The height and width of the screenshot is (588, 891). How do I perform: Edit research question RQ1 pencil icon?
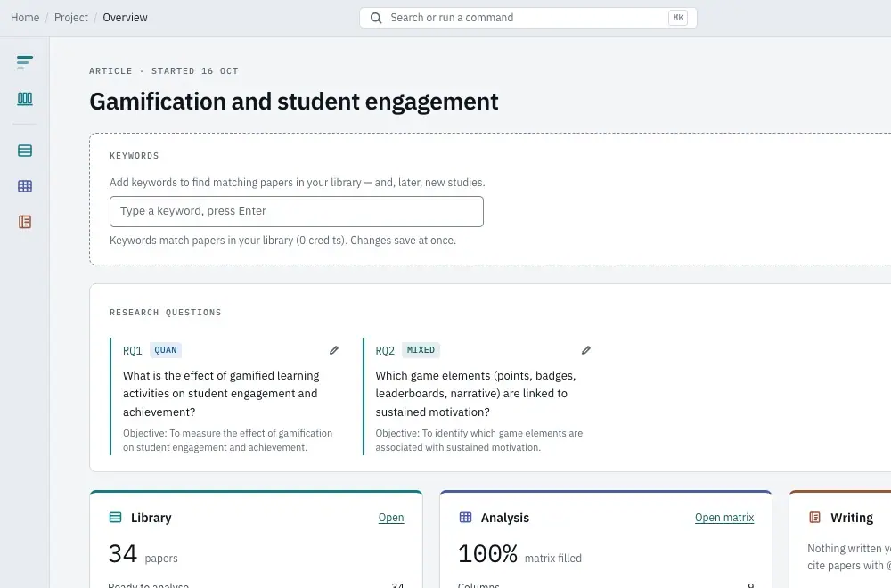coord(334,350)
